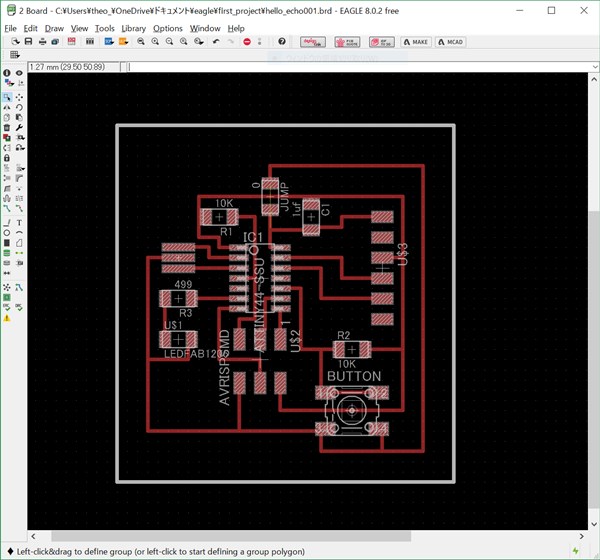Select the Info tool
The height and width of the screenshot is (560, 600).
7,73
